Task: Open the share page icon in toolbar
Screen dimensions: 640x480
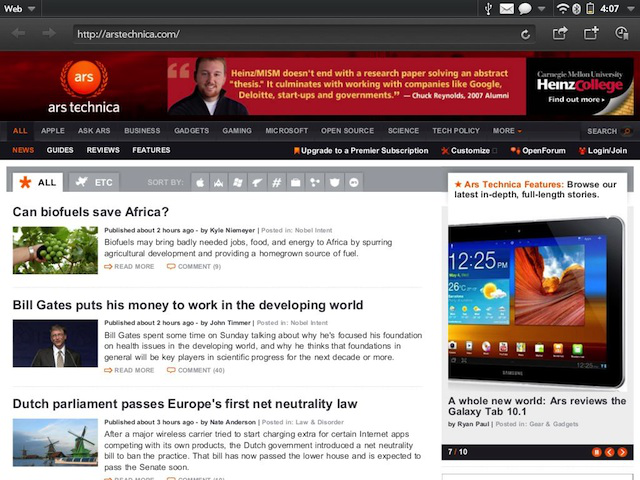Action: (560, 33)
